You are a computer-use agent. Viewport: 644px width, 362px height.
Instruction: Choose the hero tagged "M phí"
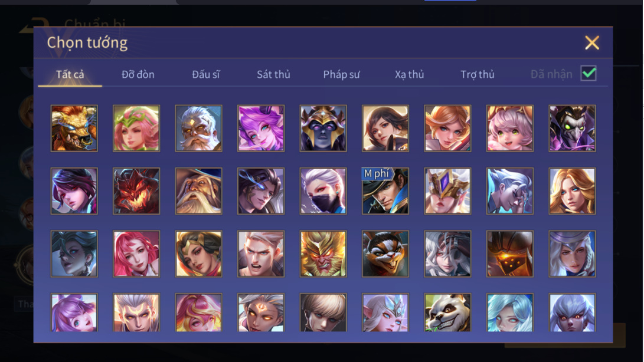tap(385, 191)
